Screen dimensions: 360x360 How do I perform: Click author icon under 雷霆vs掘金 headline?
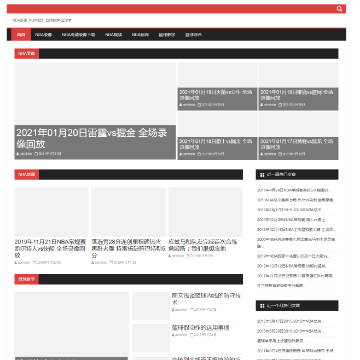coord(18,154)
